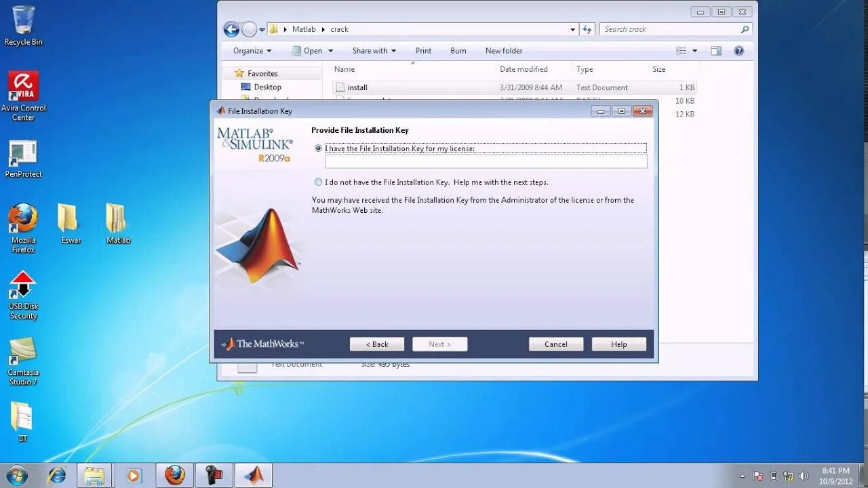Expand the view options dropdown arrow
Screen dimensions: 868x488
tap(694, 51)
